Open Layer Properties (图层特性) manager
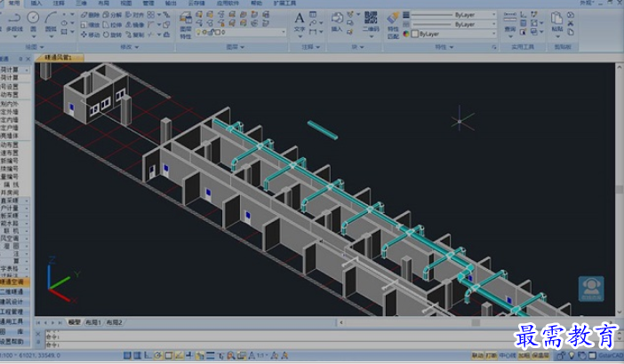Image resolution: width=624 pixels, height=364 pixels. pos(186,26)
